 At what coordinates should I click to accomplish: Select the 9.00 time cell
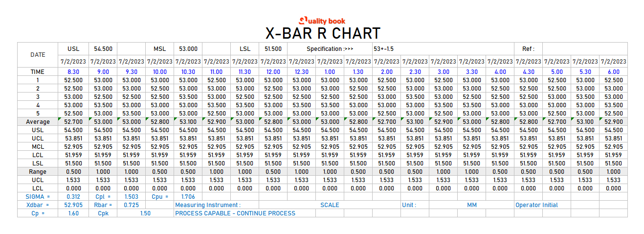(103, 71)
